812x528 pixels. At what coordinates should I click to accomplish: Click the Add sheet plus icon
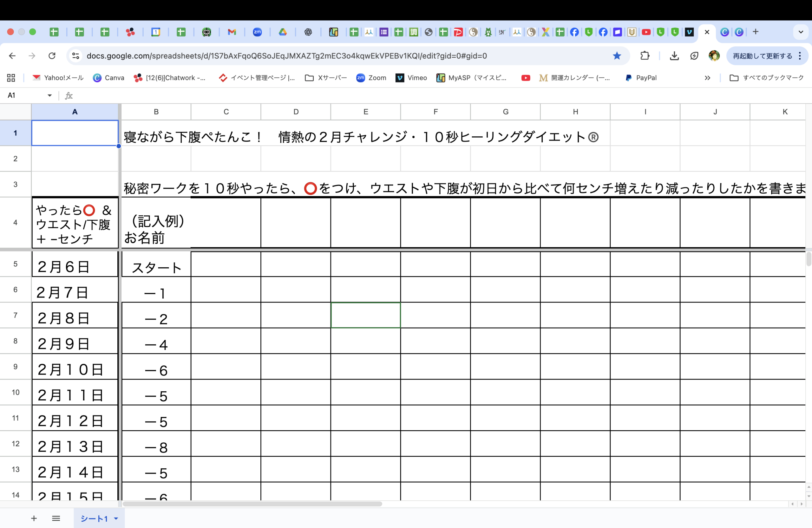tap(34, 518)
